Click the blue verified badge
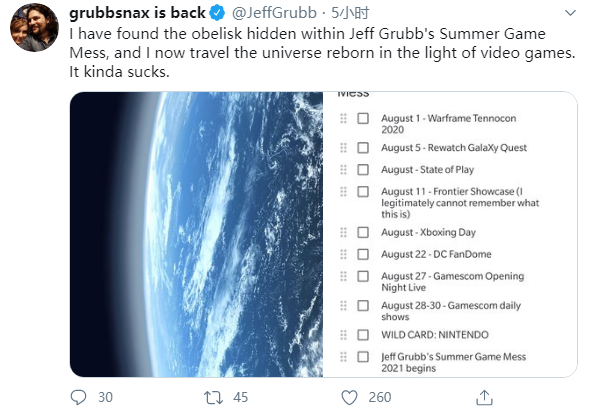Viewport: 592px width, 411px height. click(217, 13)
